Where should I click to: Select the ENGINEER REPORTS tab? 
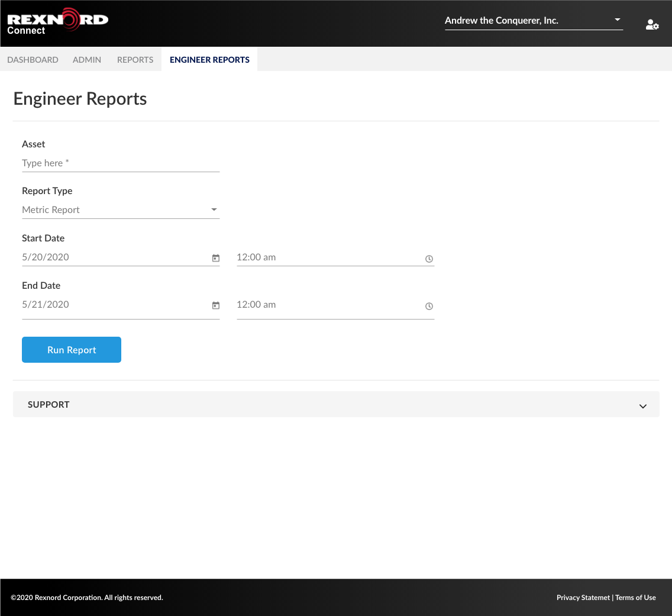pos(209,60)
